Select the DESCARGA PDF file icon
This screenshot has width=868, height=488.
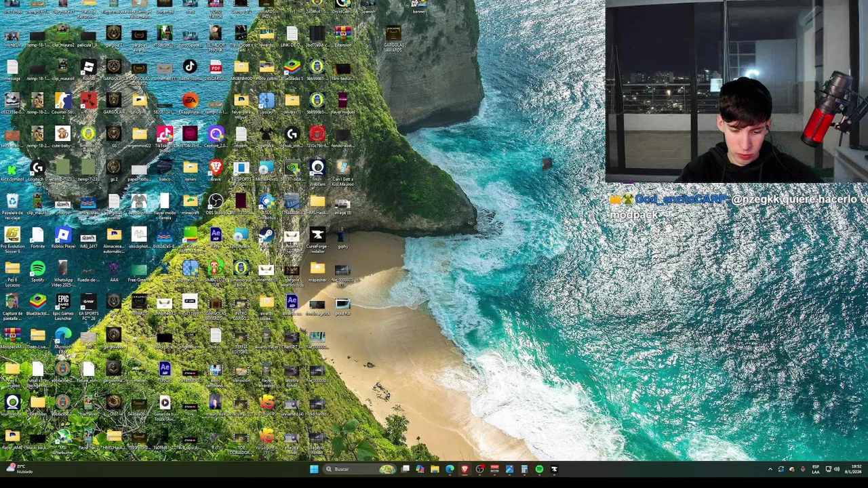tap(216, 70)
